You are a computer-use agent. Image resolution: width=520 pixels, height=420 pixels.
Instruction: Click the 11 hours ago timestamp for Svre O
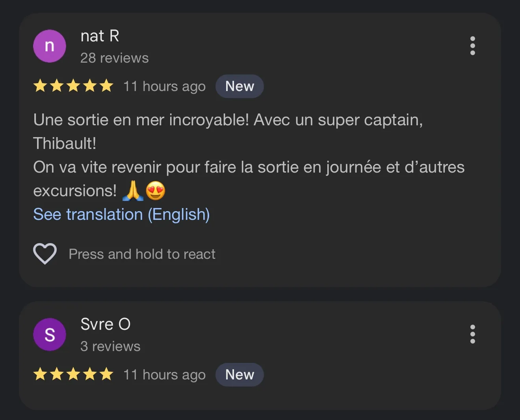[164, 375]
